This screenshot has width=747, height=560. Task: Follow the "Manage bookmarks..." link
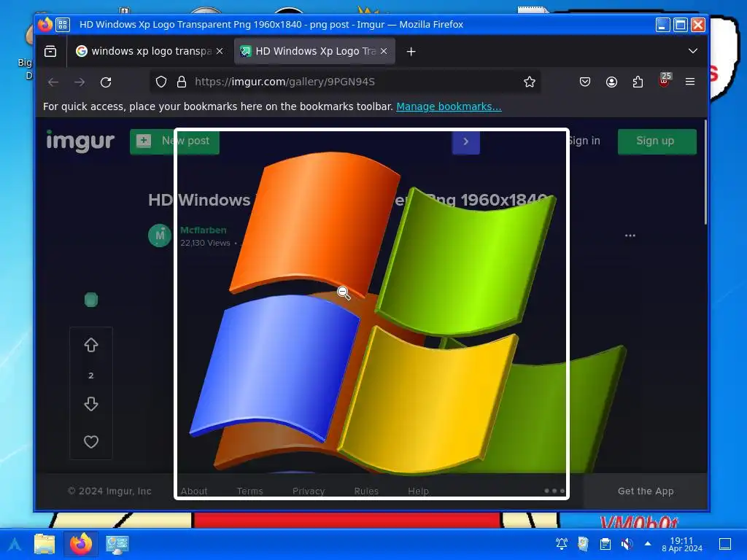449,106
